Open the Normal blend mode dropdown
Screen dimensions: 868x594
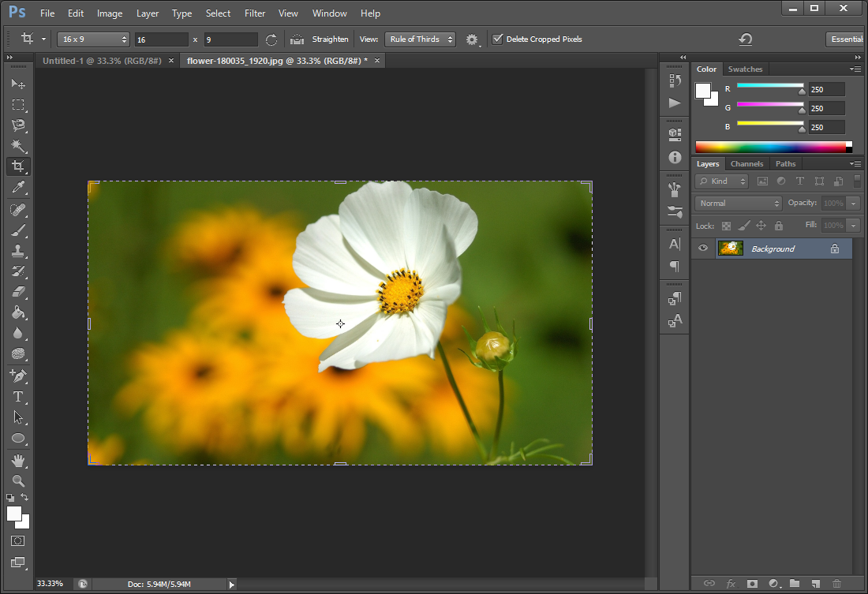click(x=738, y=203)
